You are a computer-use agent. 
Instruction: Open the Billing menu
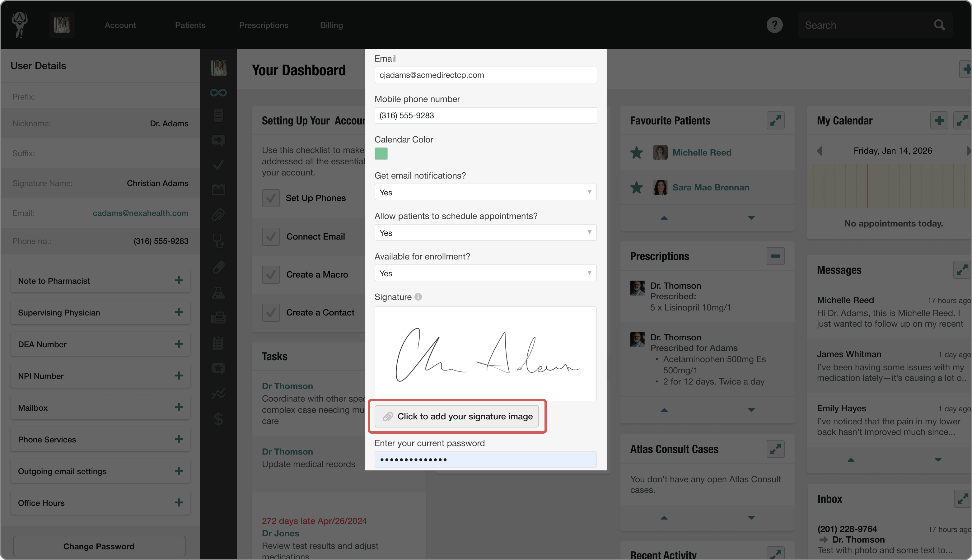[331, 25]
